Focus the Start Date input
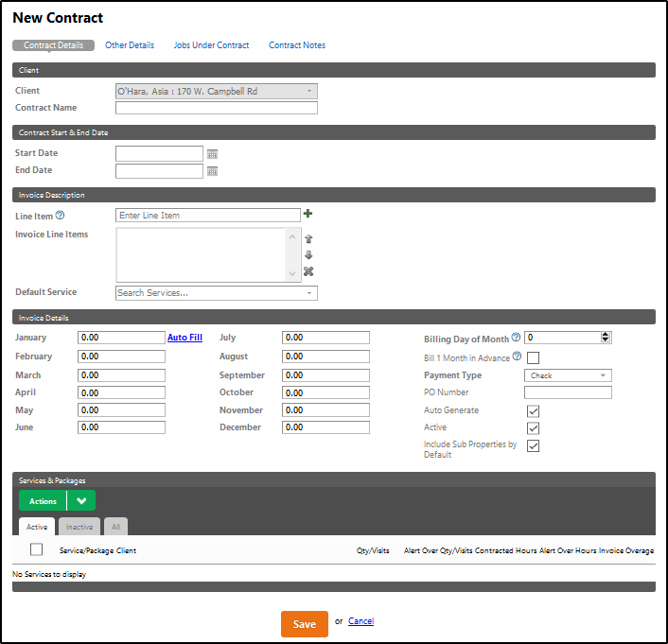 click(159, 154)
